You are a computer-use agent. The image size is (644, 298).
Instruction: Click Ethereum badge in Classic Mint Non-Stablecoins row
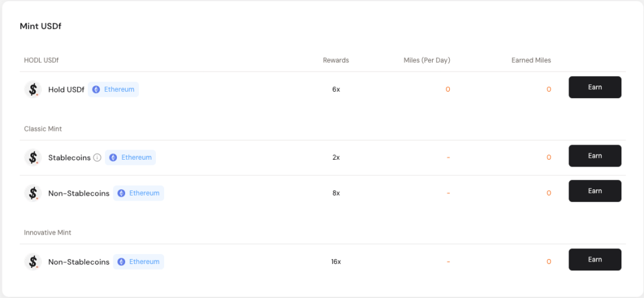[138, 193]
